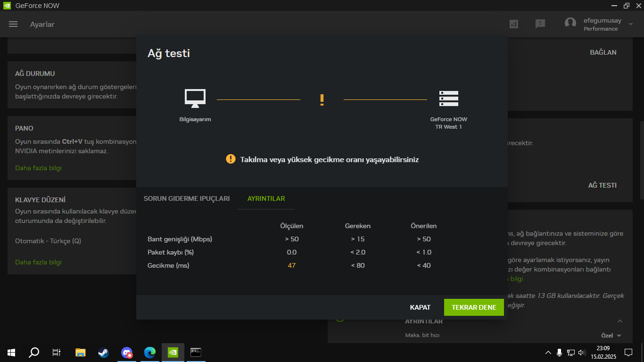644x362 pixels.
Task: Click the GeForce NOW TR West 1 server icon
Action: point(449,99)
